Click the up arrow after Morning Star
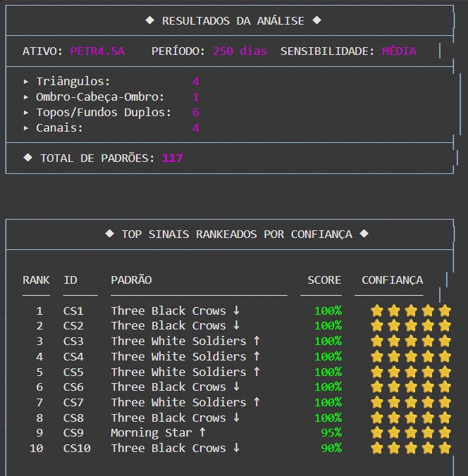Screen dimensions: 468x476 (202, 433)
